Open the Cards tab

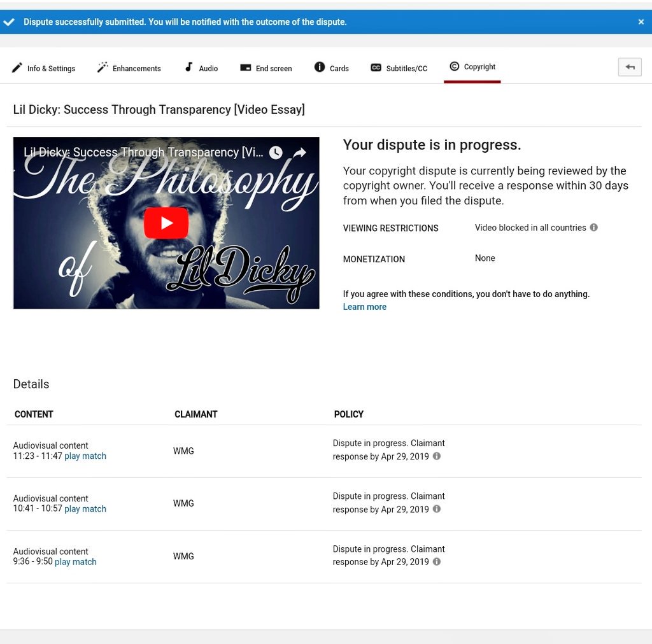[331, 67]
